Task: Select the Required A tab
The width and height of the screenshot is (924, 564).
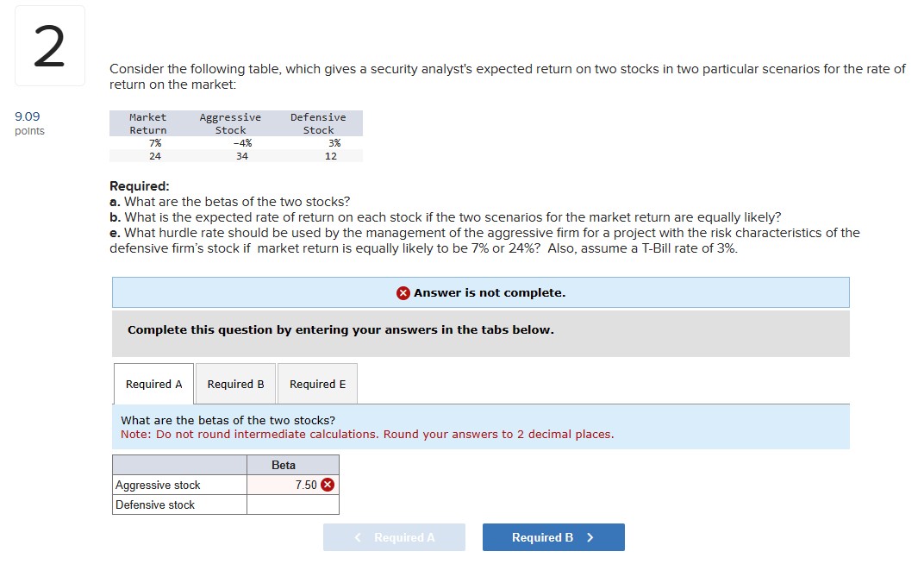Action: pos(153,384)
